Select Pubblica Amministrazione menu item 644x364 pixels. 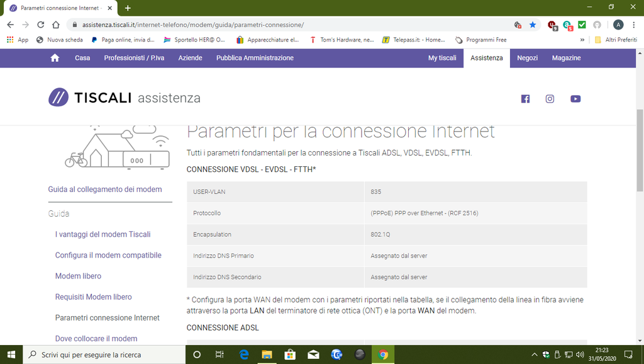tap(255, 58)
